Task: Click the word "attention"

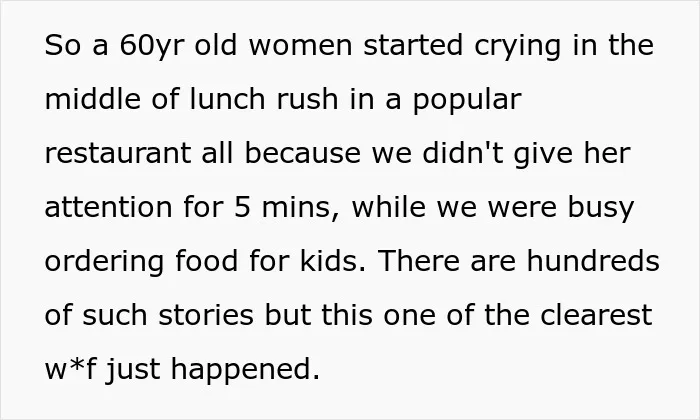Action: [x=108, y=208]
